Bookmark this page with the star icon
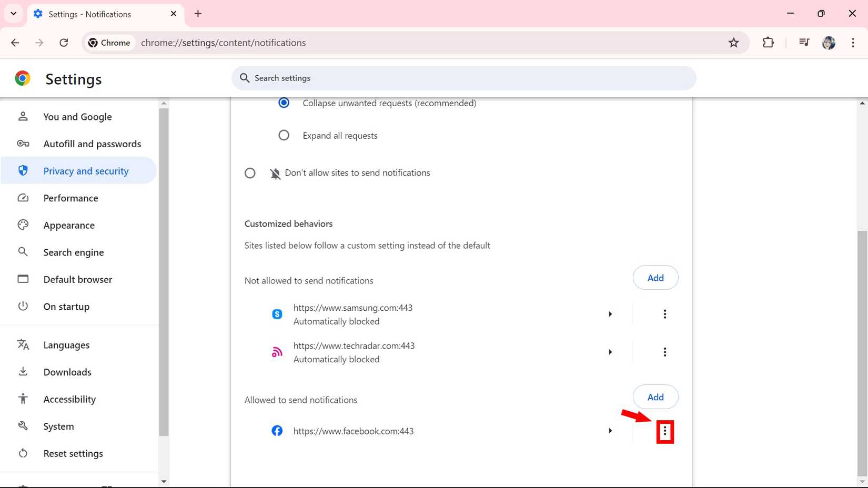 click(x=733, y=43)
